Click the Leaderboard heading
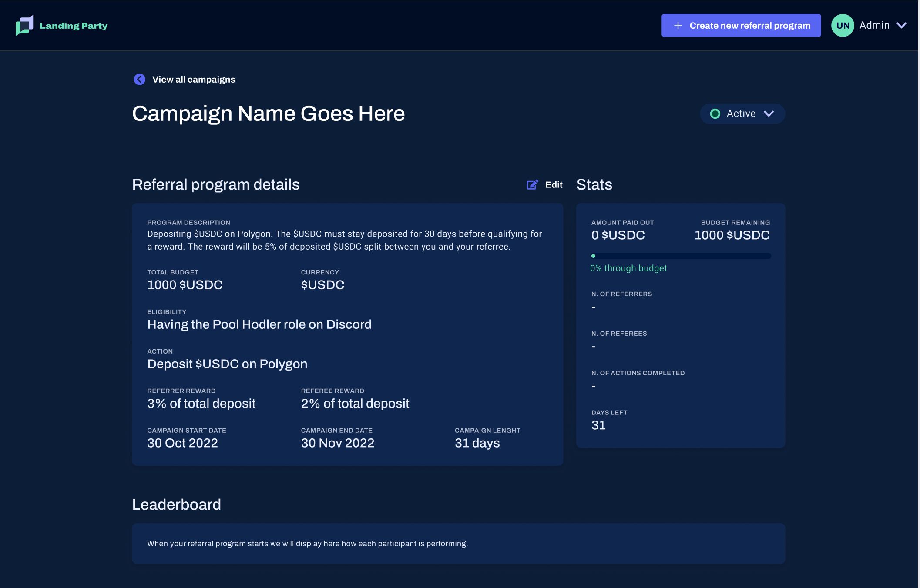920x588 pixels. tap(177, 504)
